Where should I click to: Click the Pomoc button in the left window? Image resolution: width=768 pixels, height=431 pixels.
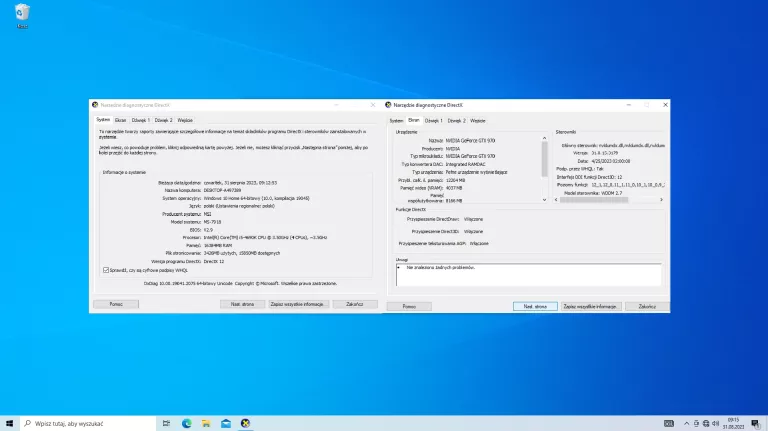pos(116,304)
